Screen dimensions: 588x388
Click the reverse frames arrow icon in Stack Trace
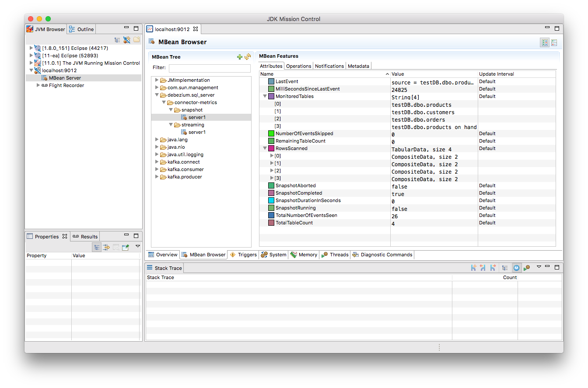point(483,267)
